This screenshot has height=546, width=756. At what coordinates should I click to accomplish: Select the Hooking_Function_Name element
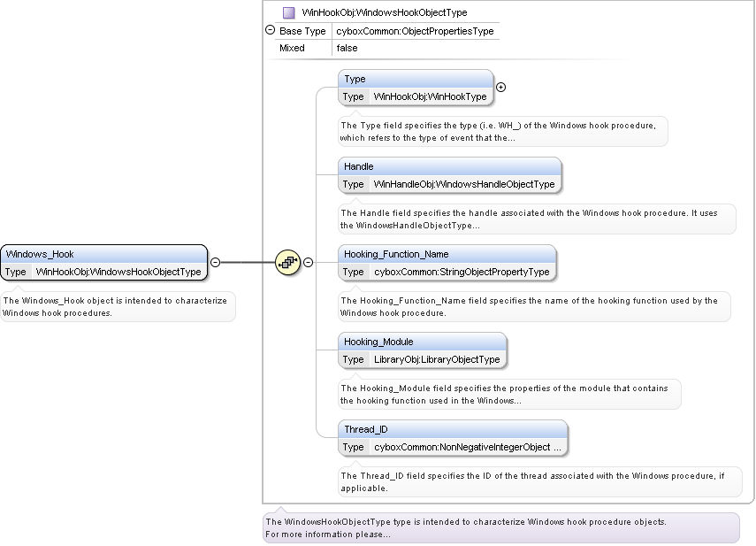pos(447,263)
